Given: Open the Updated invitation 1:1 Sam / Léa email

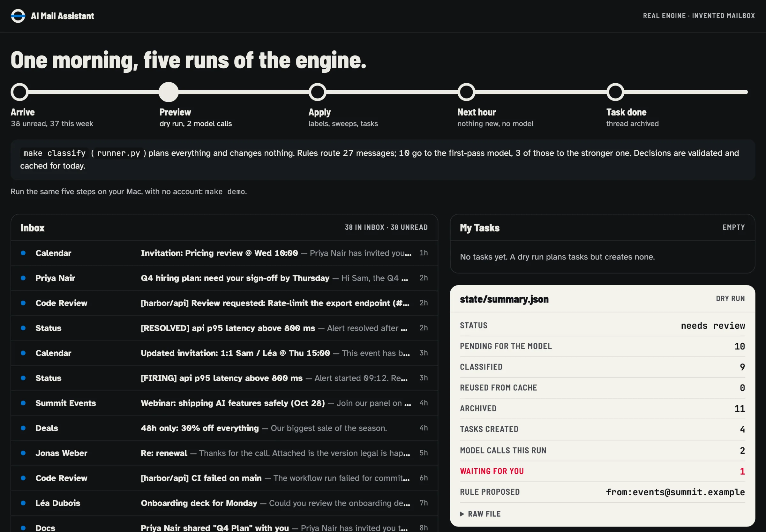Looking at the screenshot, I should 224,353.
